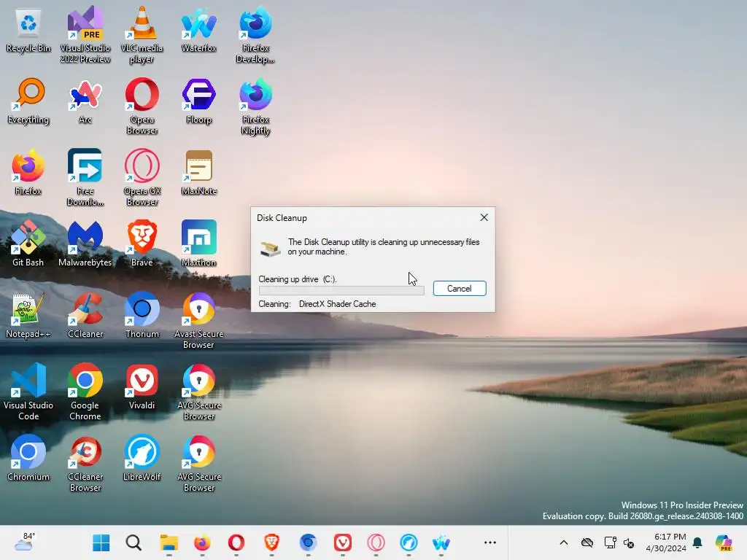Select the CCleaner Browser desktop shortcut
Image resolution: width=747 pixels, height=560 pixels.
tap(85, 464)
